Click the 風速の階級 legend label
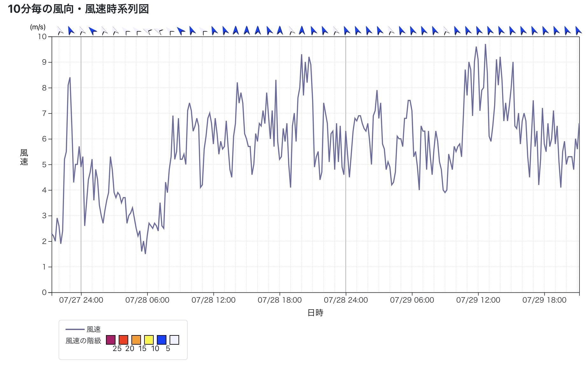This screenshot has width=588, height=366. (83, 341)
